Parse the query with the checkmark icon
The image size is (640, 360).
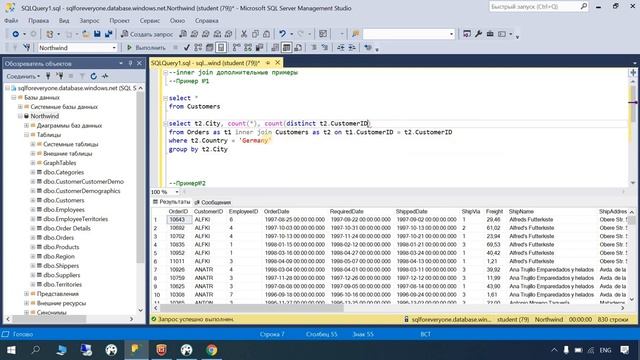coord(187,48)
